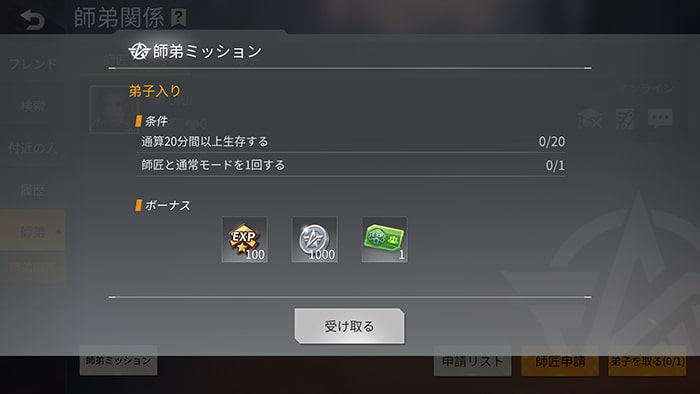Click the mission checklist icon beside chat
Screen dimensions: 700x394
pos(625,119)
